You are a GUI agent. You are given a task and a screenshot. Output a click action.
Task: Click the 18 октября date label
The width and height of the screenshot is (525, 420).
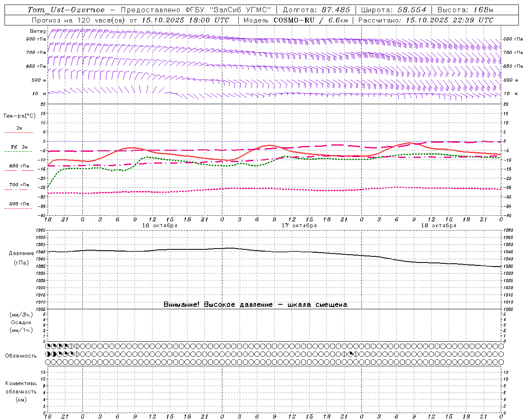tap(438, 226)
